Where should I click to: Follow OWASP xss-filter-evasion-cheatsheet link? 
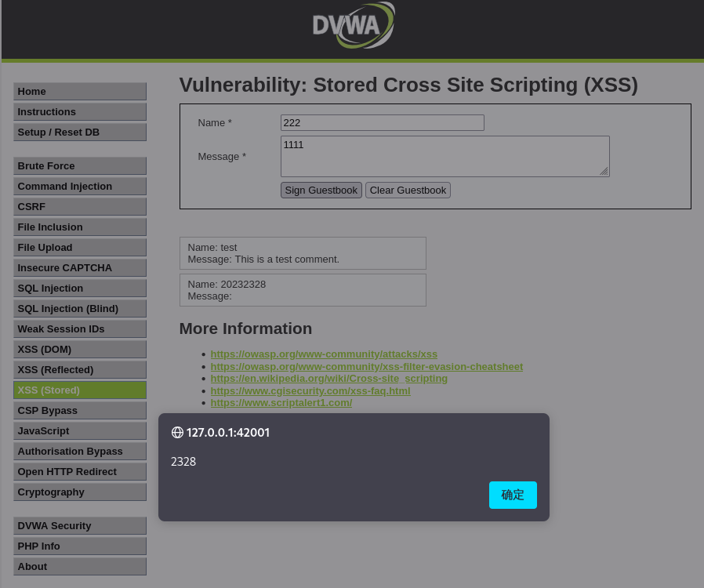366,367
